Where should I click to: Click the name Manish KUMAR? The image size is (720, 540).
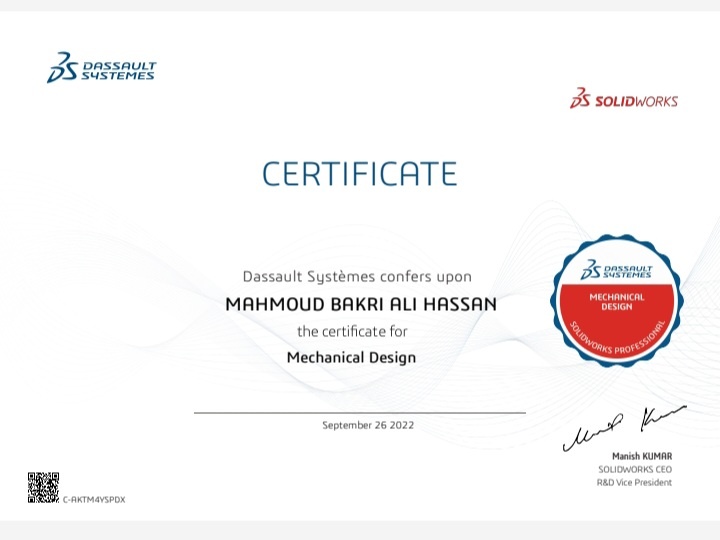pyautogui.click(x=642, y=456)
